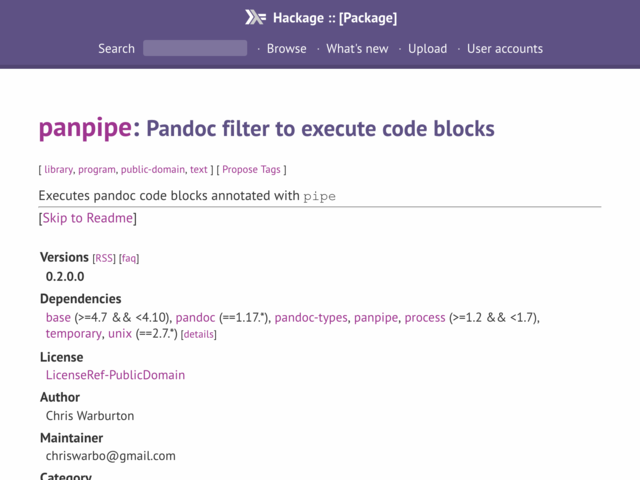The width and height of the screenshot is (640, 480).
Task: Open the Upload page
Action: point(427,49)
